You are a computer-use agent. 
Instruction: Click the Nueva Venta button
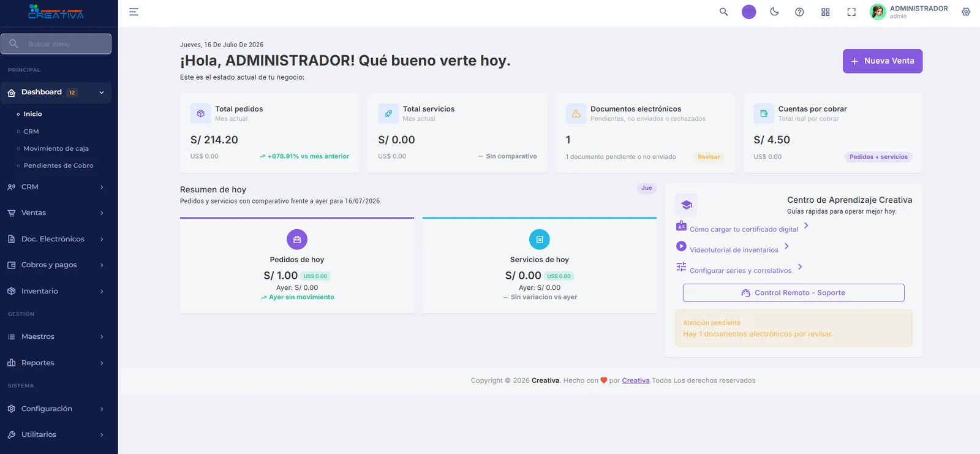tap(883, 61)
